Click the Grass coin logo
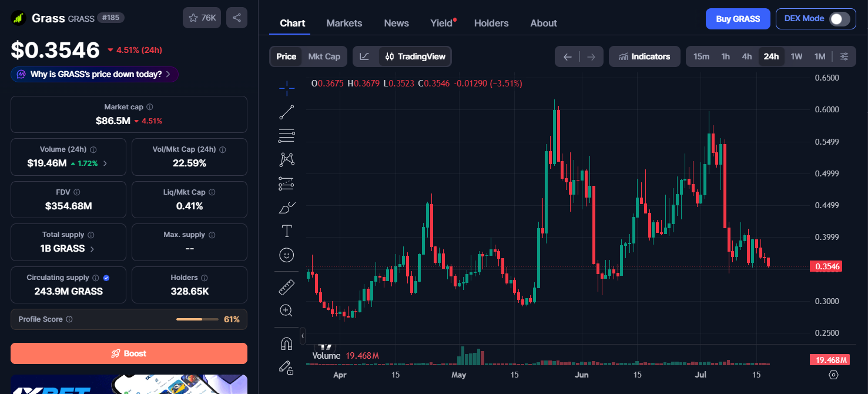 [x=19, y=18]
